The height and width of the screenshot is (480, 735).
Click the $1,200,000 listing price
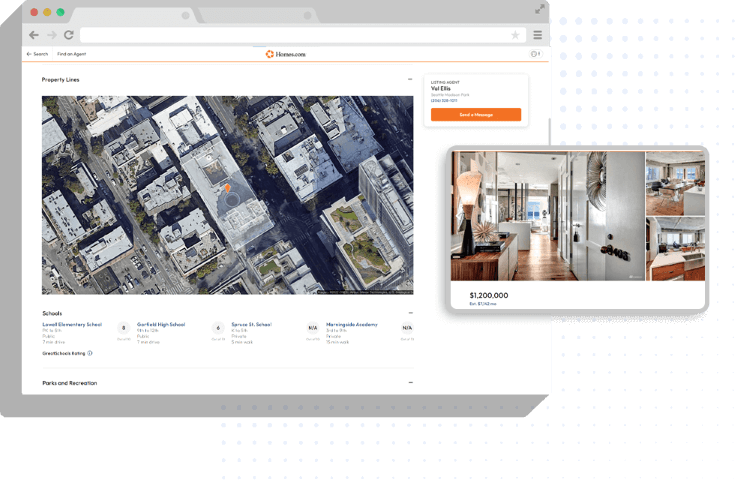(x=489, y=295)
